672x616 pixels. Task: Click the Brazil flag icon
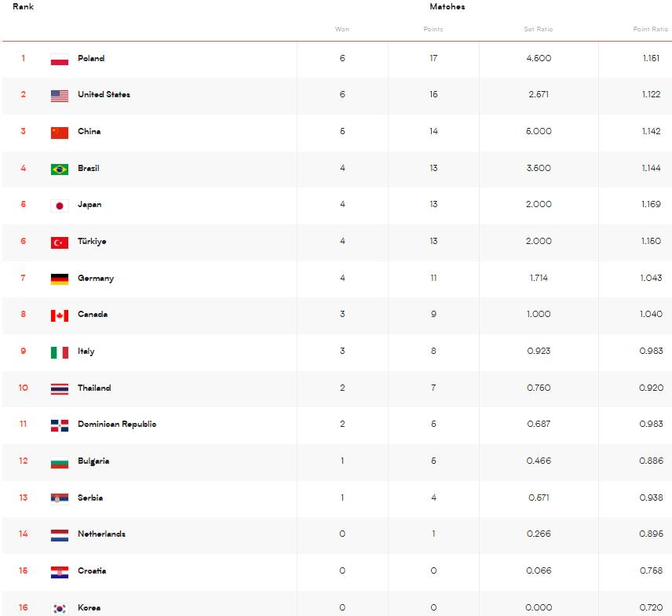point(60,169)
